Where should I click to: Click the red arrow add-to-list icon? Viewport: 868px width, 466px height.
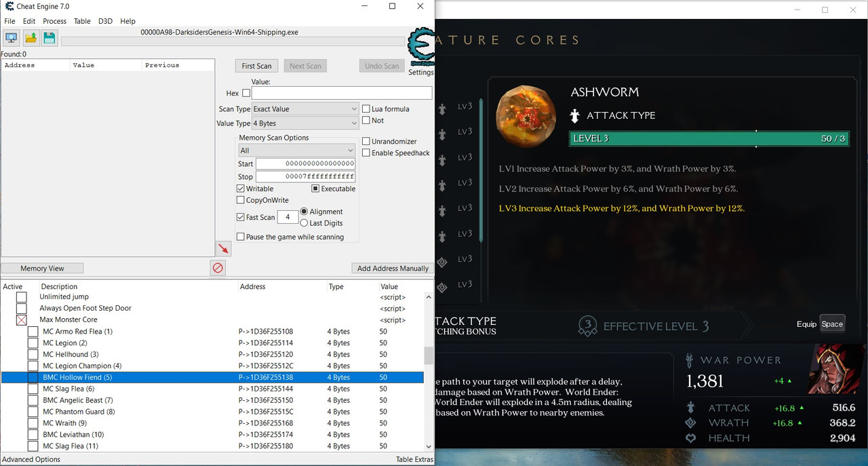pyautogui.click(x=224, y=248)
